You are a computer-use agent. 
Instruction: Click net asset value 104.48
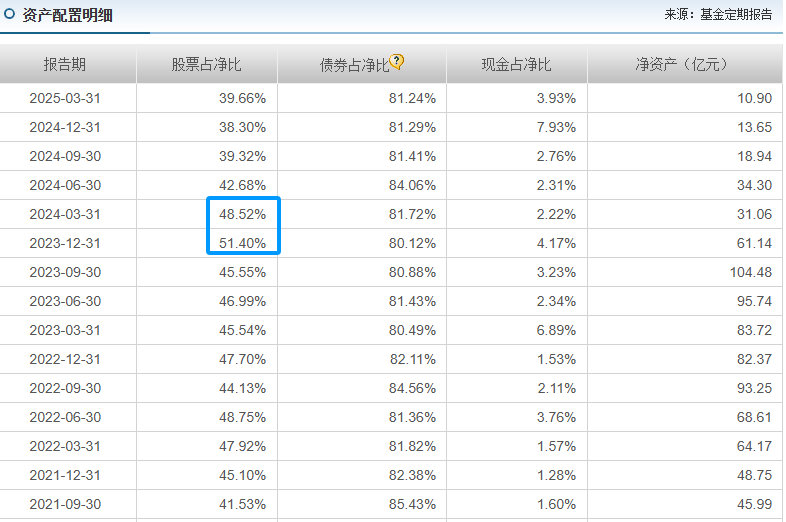tap(751, 272)
